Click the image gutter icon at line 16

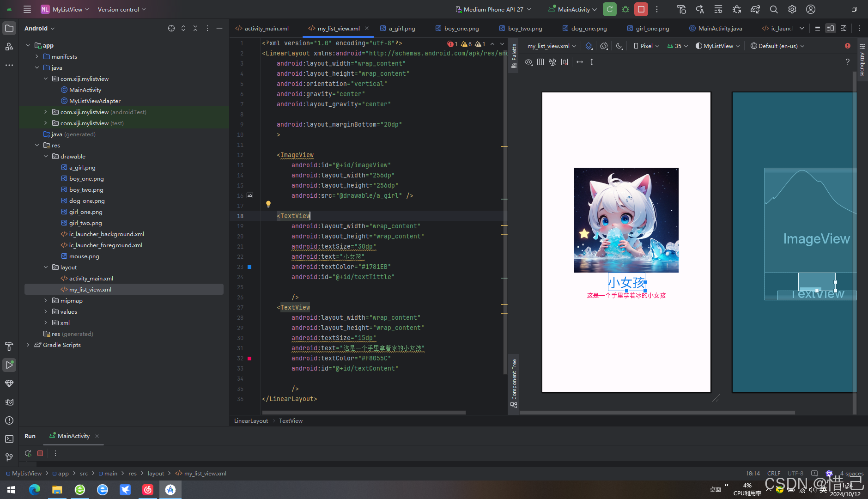point(250,195)
